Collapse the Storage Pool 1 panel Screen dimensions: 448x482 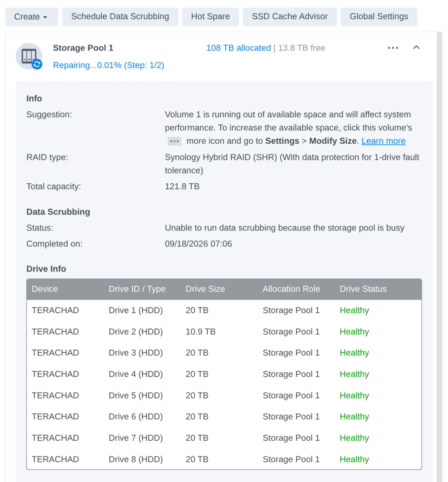[416, 48]
